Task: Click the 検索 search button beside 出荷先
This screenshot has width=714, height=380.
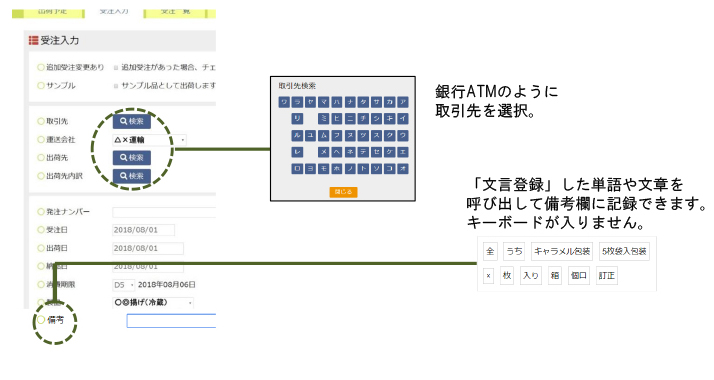Action: (x=132, y=157)
